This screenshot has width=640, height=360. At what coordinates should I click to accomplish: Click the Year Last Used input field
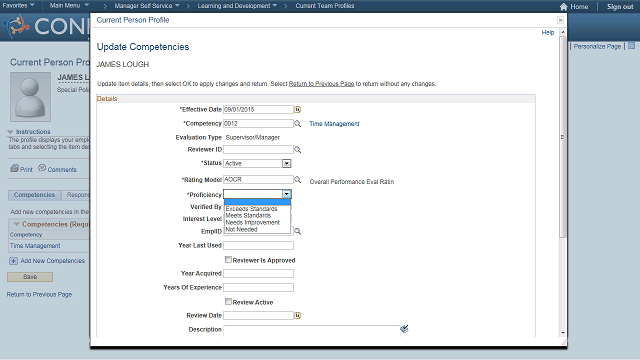(x=258, y=245)
